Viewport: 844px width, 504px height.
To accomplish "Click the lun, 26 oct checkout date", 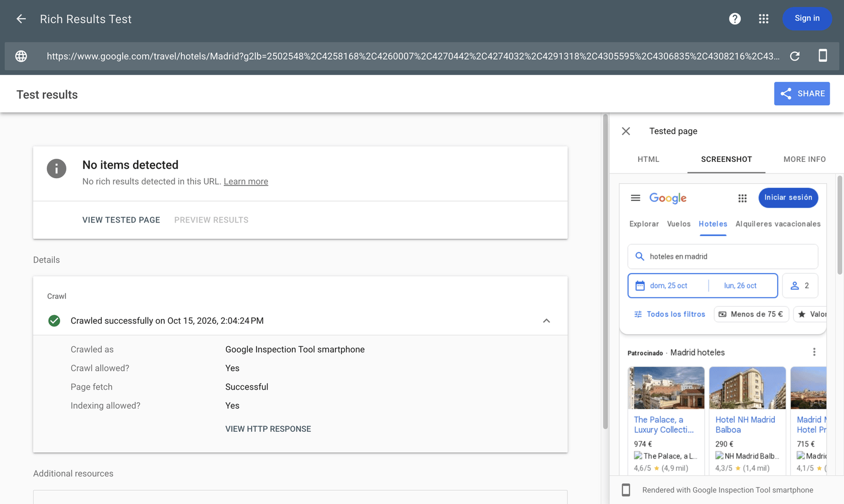I will coord(740,286).
